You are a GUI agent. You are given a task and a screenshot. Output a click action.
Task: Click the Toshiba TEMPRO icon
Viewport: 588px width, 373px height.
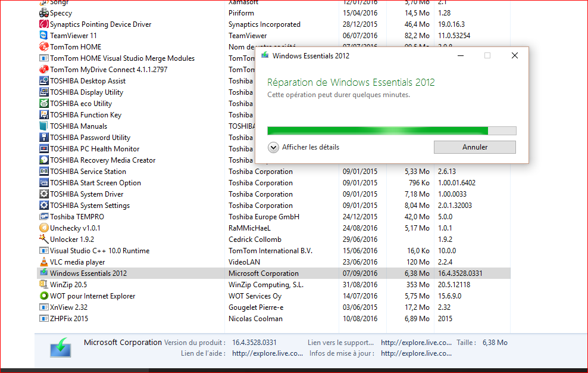(x=44, y=217)
